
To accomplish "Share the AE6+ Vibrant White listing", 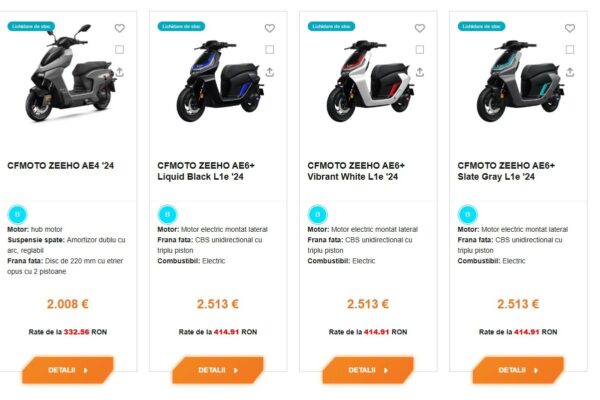I will click(x=420, y=72).
